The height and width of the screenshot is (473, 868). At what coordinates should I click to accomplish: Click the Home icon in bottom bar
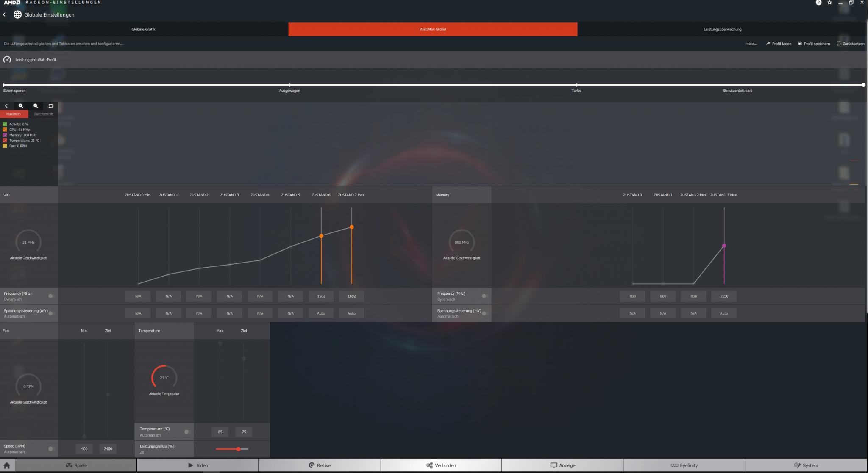click(x=7, y=465)
